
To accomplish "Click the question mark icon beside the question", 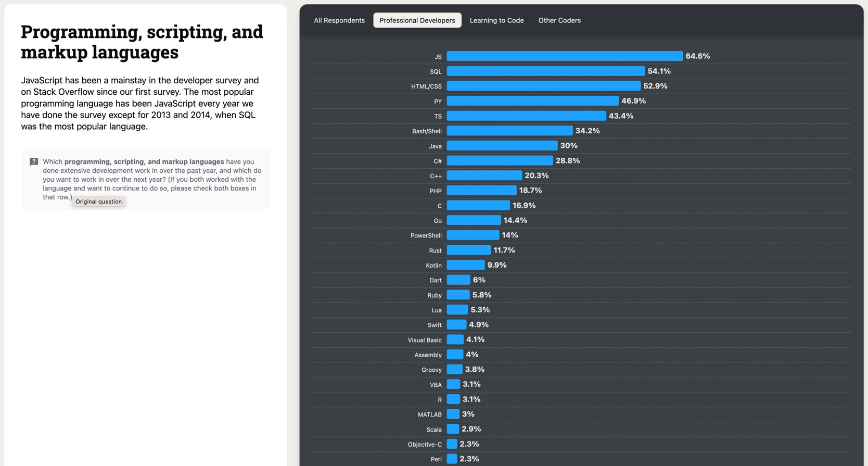I will tap(34, 162).
